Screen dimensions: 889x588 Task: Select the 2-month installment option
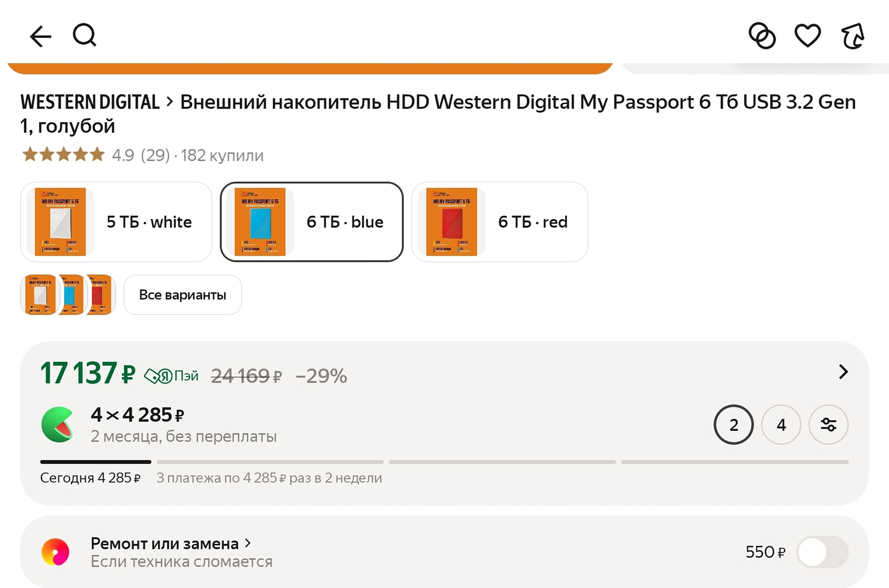tap(733, 425)
